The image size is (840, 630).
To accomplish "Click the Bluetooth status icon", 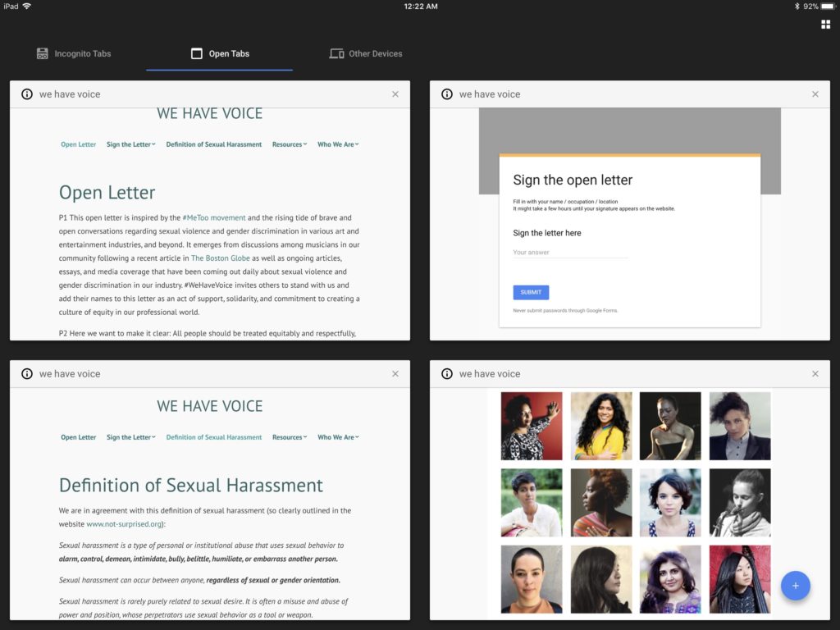I will pyautogui.click(x=797, y=7).
